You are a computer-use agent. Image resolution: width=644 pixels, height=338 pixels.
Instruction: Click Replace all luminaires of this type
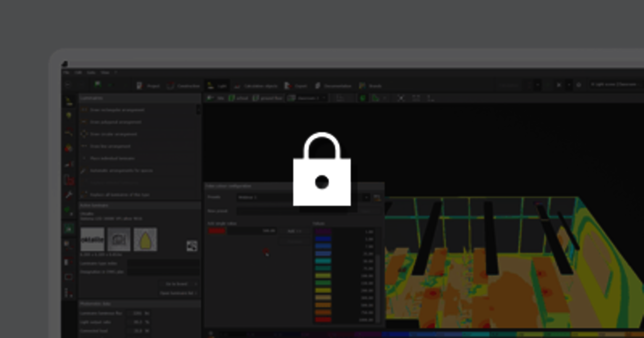(x=119, y=195)
